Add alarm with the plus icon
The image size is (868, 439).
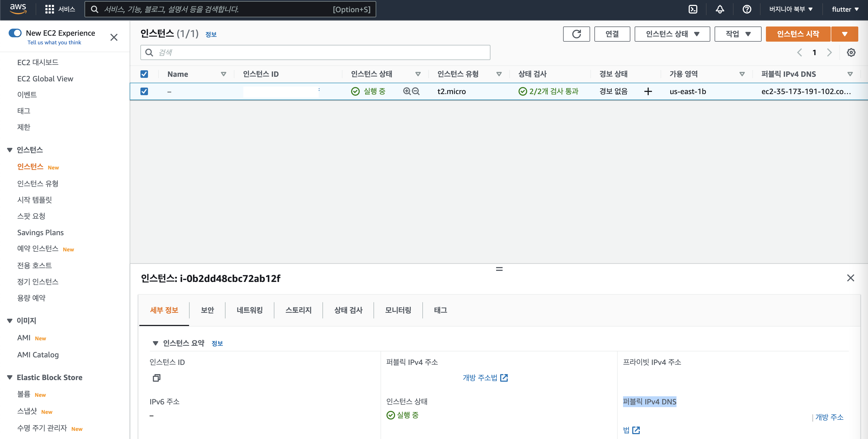coord(648,91)
